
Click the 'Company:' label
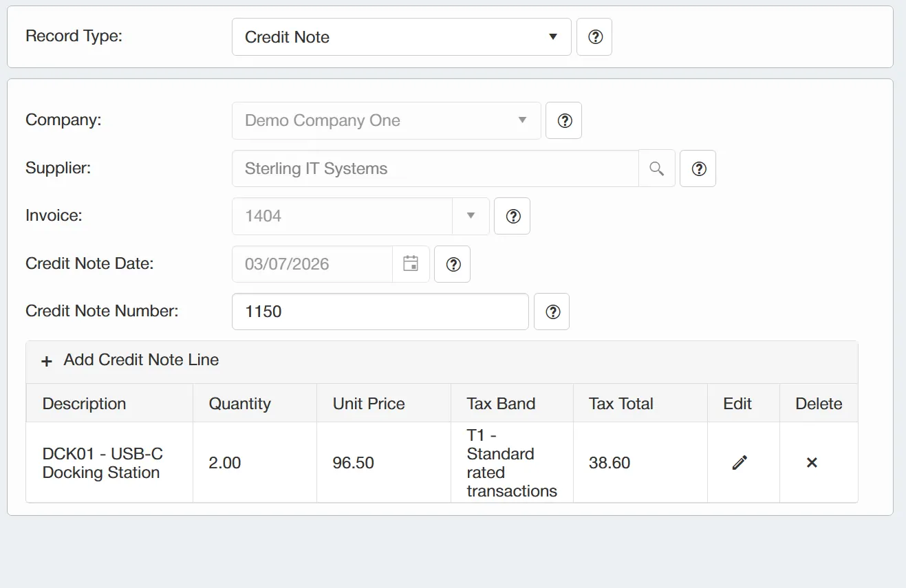pyautogui.click(x=63, y=120)
